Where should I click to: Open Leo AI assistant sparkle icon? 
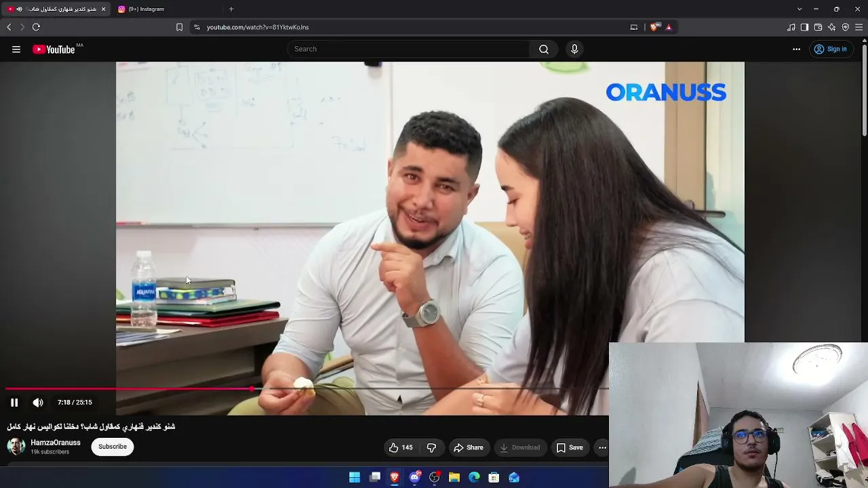pyautogui.click(x=832, y=27)
